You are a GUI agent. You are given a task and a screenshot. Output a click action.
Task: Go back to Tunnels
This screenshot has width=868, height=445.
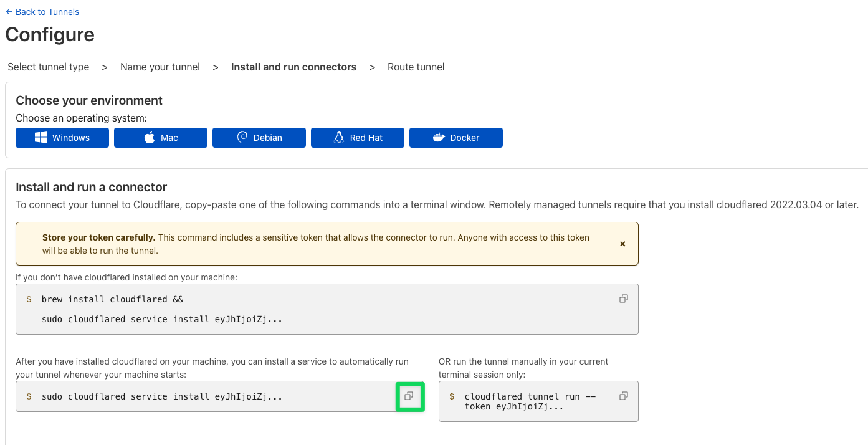click(42, 12)
